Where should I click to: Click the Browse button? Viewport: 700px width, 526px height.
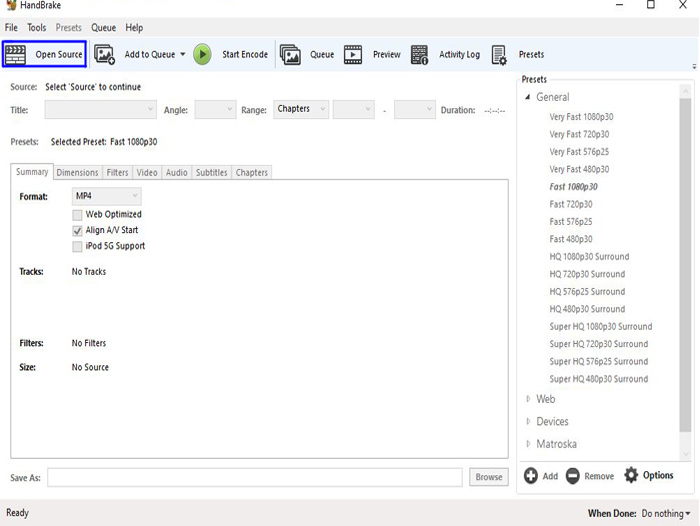pos(489,477)
